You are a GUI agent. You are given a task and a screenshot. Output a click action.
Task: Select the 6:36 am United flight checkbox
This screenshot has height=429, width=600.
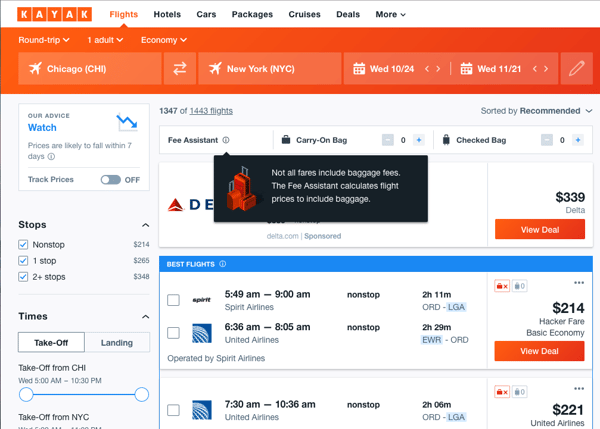click(173, 333)
